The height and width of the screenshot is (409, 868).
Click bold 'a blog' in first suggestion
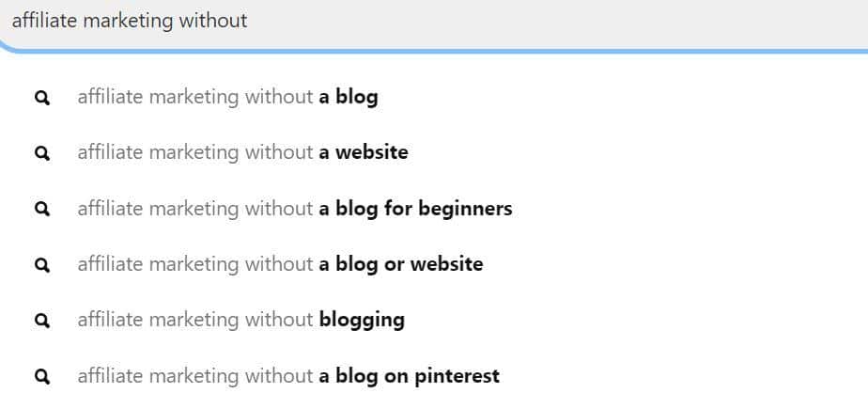click(x=349, y=98)
